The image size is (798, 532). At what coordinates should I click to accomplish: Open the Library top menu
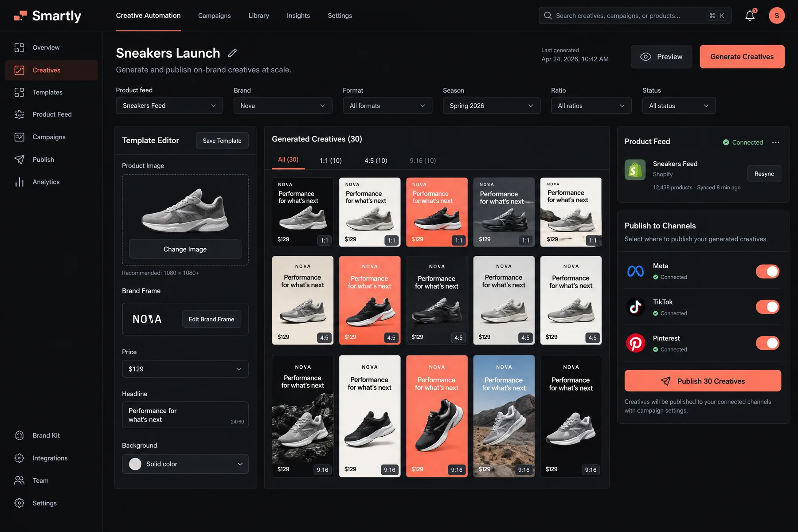(258, 16)
